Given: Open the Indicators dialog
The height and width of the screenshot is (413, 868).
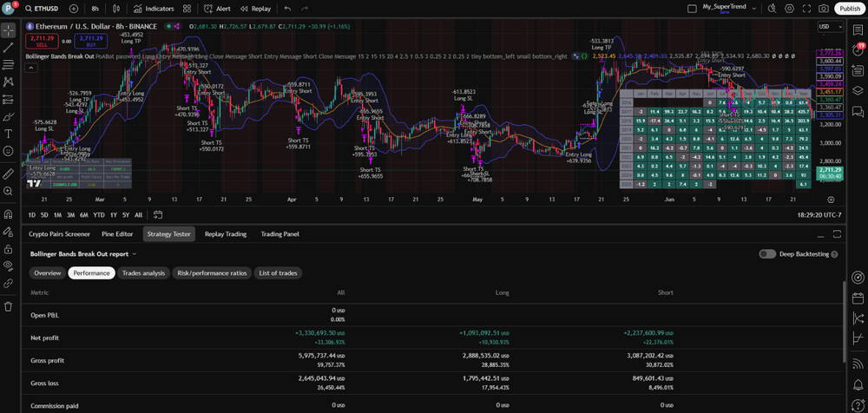Looking at the screenshot, I should (x=155, y=9).
